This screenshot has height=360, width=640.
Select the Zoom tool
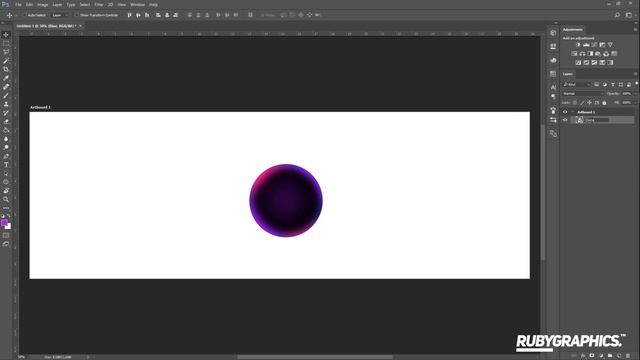pyautogui.click(x=6, y=199)
